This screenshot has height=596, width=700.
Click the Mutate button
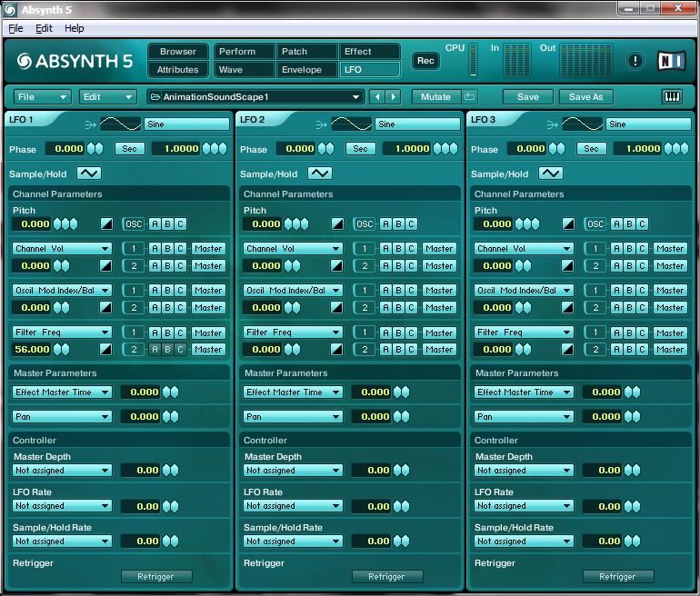click(435, 97)
